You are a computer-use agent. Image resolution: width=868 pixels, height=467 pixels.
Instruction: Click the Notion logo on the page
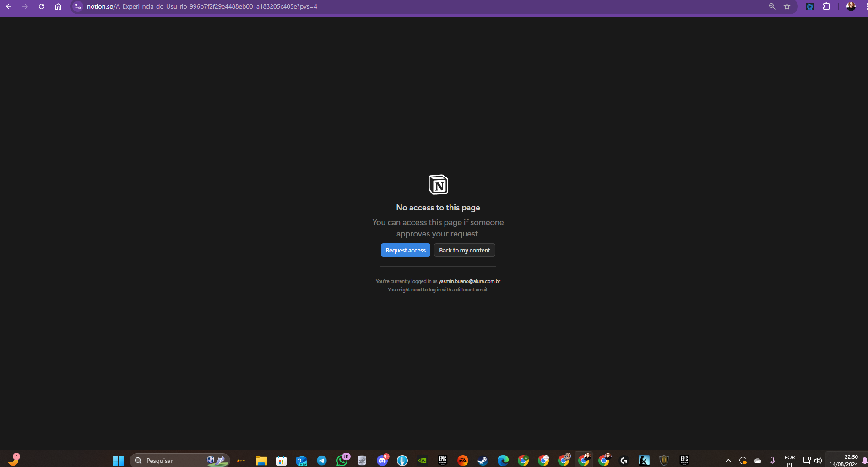pyautogui.click(x=438, y=185)
